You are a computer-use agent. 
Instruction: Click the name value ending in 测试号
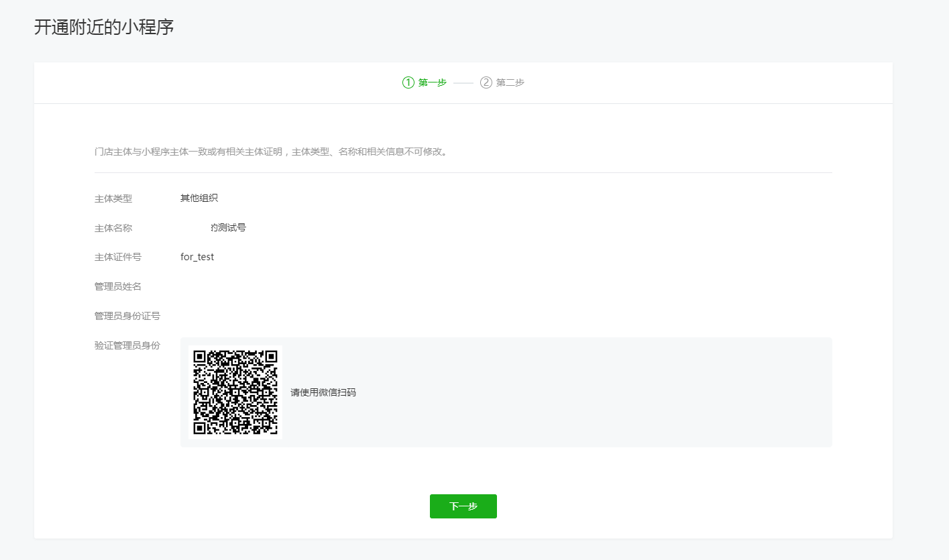(x=228, y=227)
